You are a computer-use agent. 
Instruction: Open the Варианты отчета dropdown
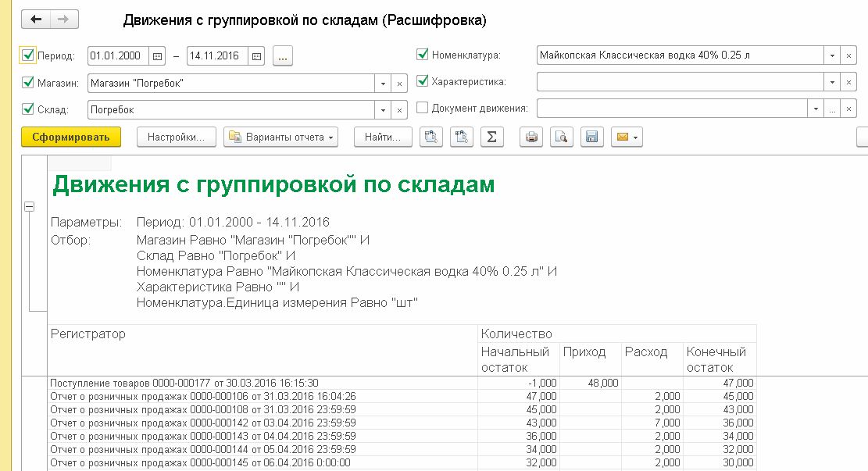[281, 137]
